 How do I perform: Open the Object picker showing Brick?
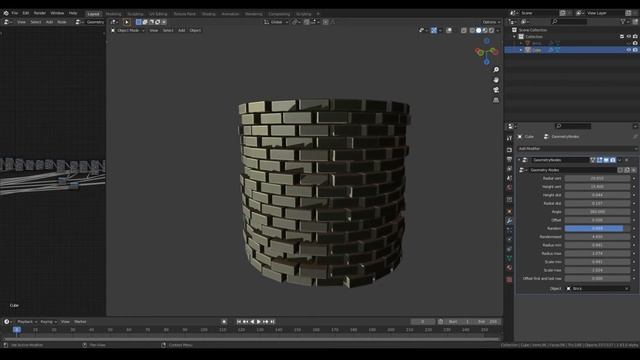click(x=597, y=289)
